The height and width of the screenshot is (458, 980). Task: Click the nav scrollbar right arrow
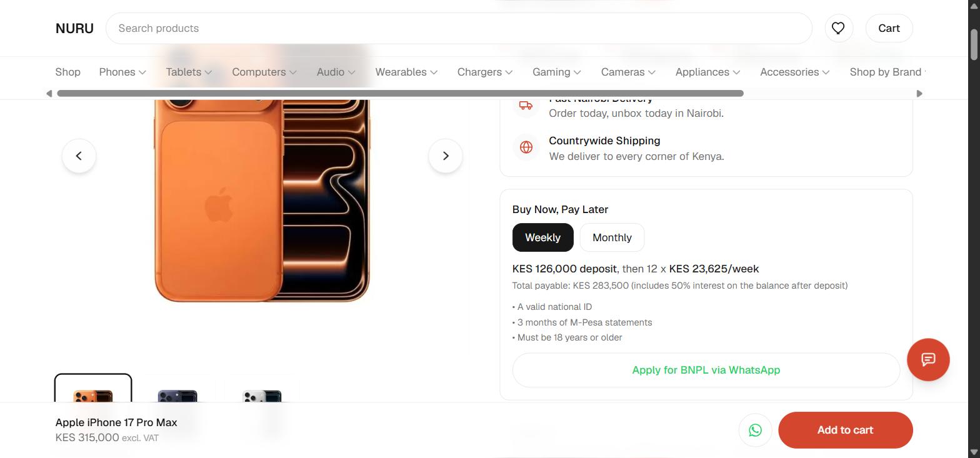919,94
